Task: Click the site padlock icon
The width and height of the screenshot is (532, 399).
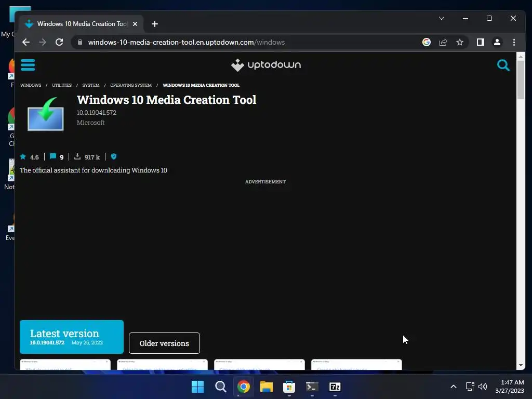Action: [x=79, y=42]
